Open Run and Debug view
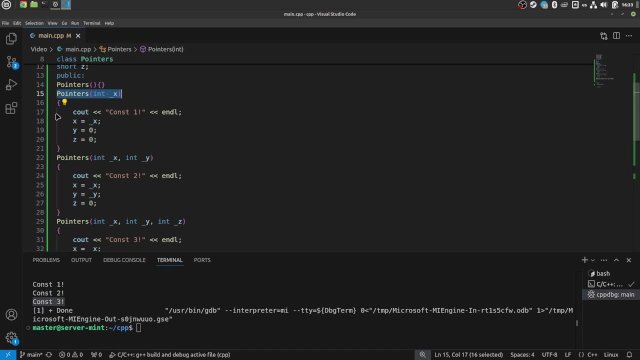Screen dimensions: 640x360 click(11, 84)
